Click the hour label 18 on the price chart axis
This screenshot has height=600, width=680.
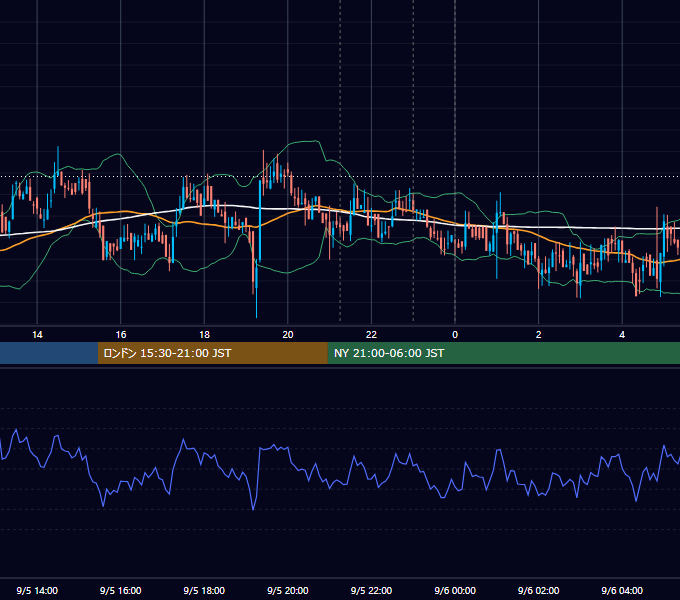point(204,335)
